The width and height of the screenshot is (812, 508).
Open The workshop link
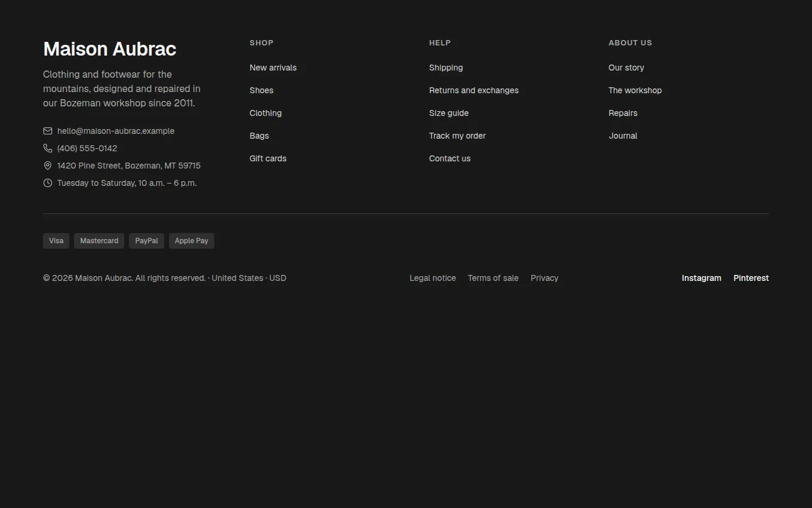(635, 90)
